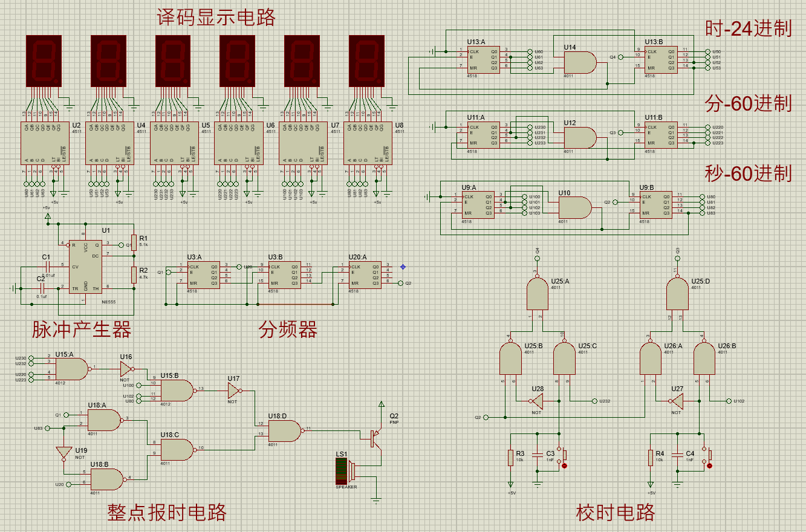The width and height of the screenshot is (806, 532).
Task: Select the U27 NOT inverter
Action: pos(677,401)
